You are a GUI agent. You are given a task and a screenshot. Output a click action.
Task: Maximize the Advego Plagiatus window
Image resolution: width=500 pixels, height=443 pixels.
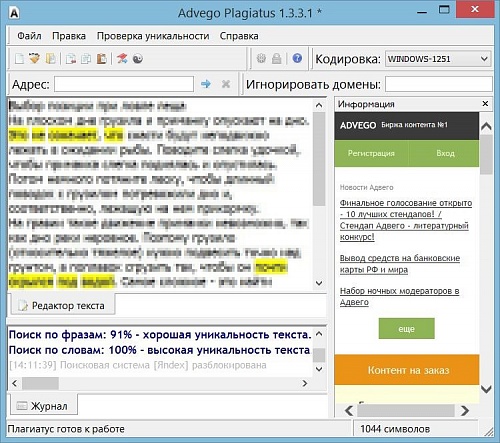click(x=444, y=10)
